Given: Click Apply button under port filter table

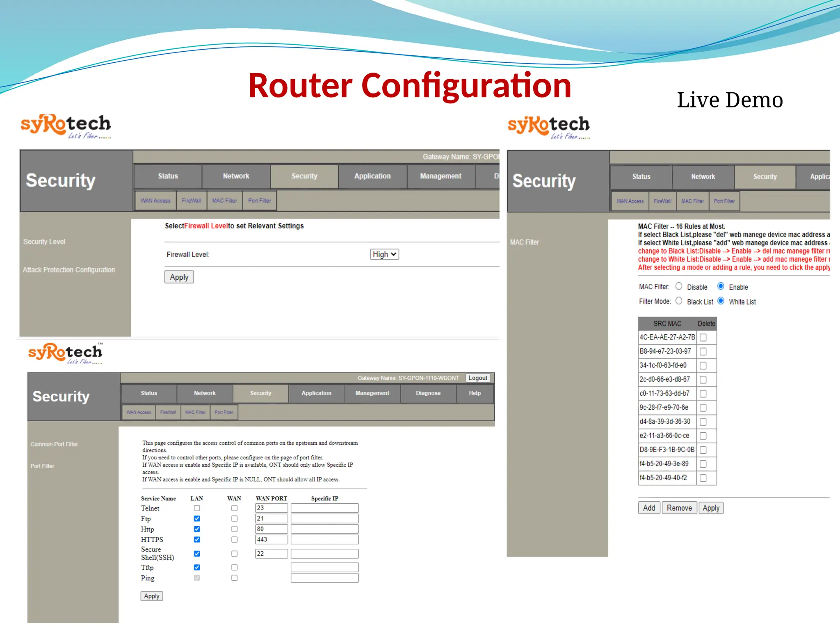Looking at the screenshot, I should pyautogui.click(x=152, y=596).
